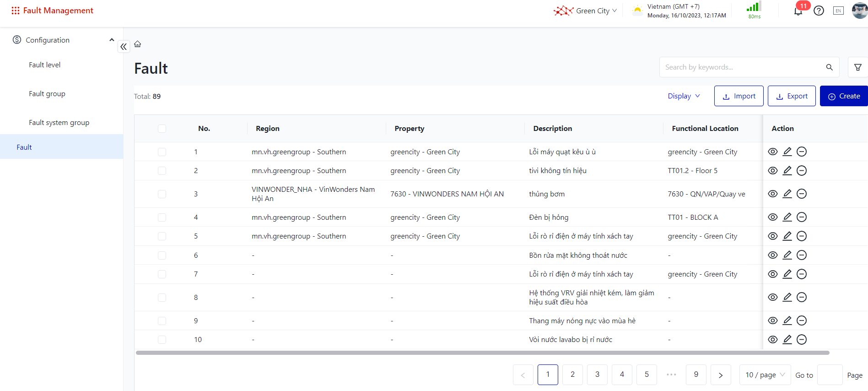View details of fault row 1
The width and height of the screenshot is (868, 391).
coord(772,152)
